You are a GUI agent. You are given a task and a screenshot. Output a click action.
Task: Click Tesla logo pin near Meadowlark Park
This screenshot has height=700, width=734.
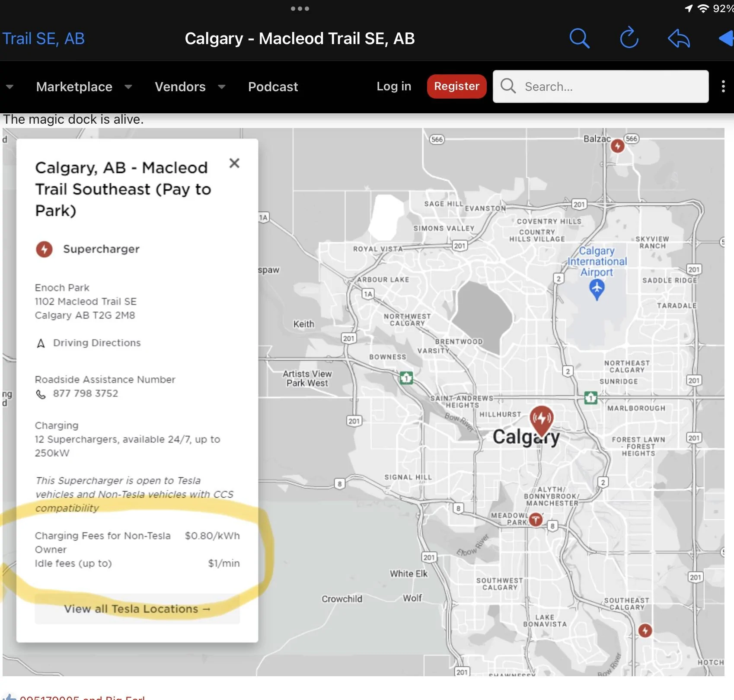[x=536, y=519]
